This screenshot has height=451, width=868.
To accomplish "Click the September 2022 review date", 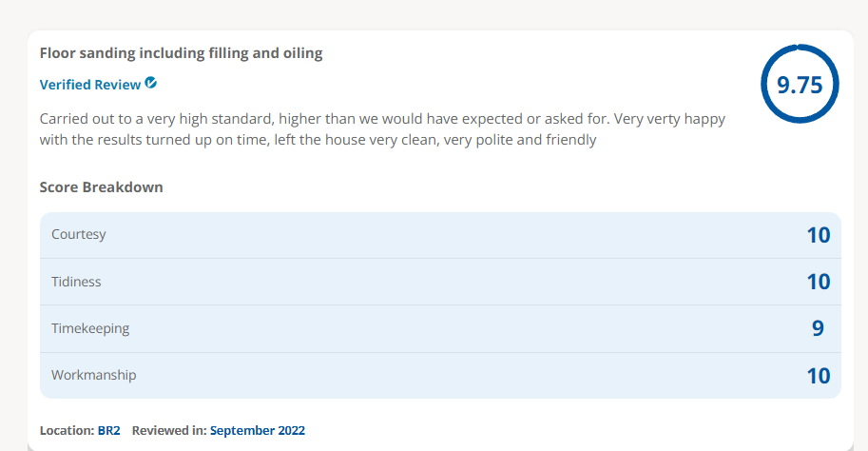I will click(x=258, y=430).
